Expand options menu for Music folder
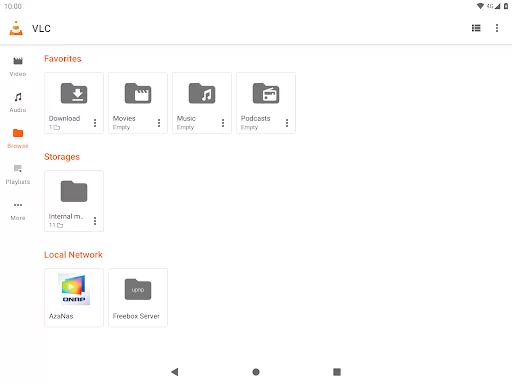The height and width of the screenshot is (384, 512). click(223, 123)
